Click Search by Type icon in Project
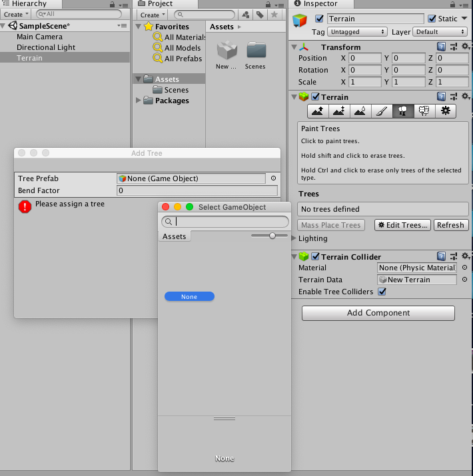The width and height of the screenshot is (473, 476). [246, 15]
